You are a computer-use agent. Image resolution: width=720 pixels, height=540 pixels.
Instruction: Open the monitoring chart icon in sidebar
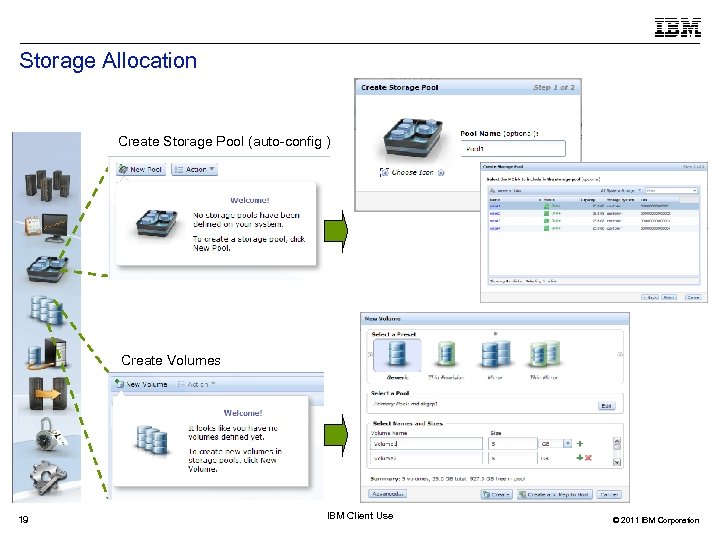[x=47, y=228]
